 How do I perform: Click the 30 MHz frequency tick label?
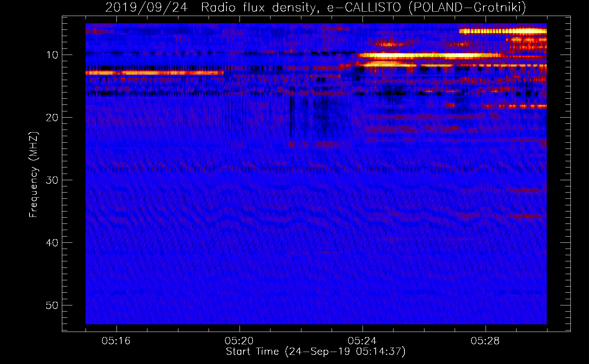52,180
